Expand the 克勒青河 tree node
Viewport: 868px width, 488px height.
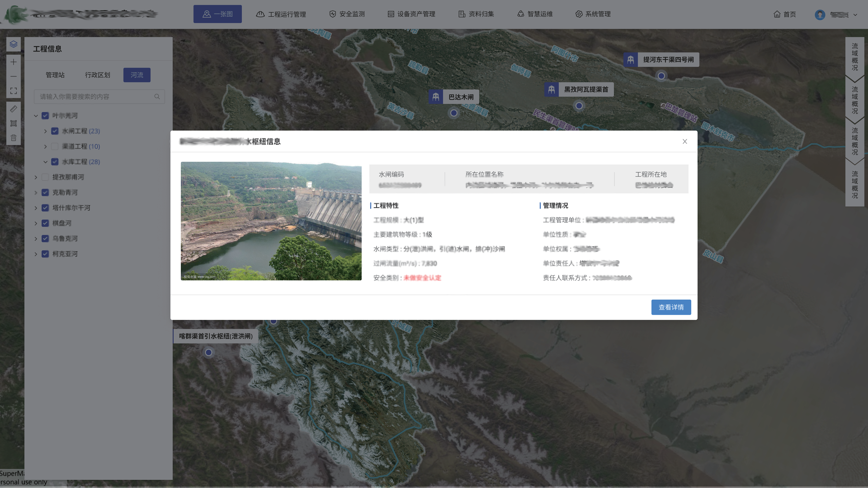point(36,193)
